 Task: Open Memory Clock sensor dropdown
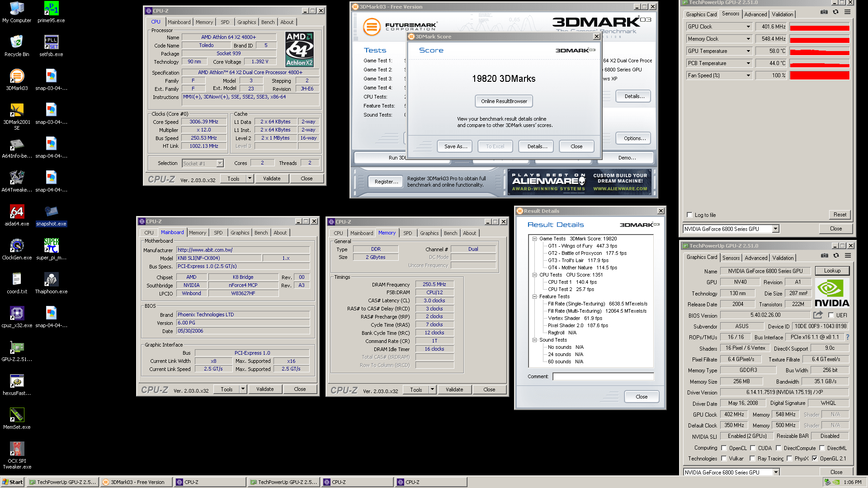748,39
